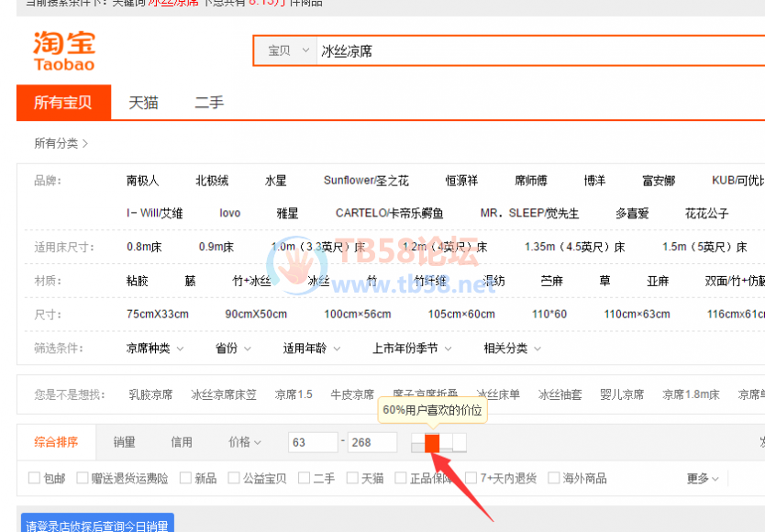Screen dimensions: 765x532
Task: Tick the 7+天内退货 checkbox
Action: click(471, 478)
